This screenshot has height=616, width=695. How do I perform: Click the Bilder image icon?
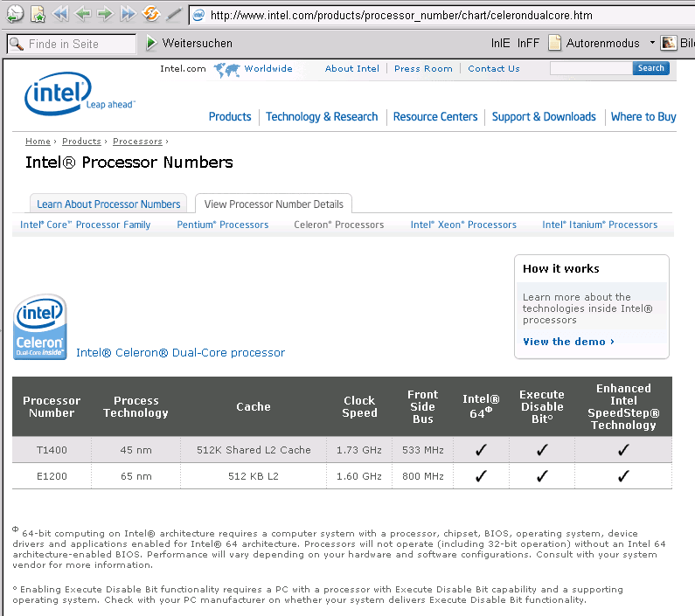tap(669, 43)
